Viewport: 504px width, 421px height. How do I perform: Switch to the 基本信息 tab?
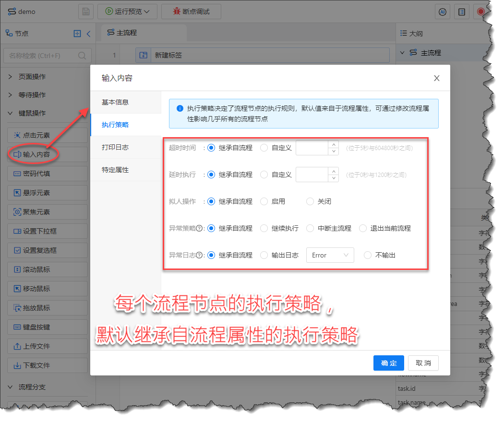coord(115,102)
